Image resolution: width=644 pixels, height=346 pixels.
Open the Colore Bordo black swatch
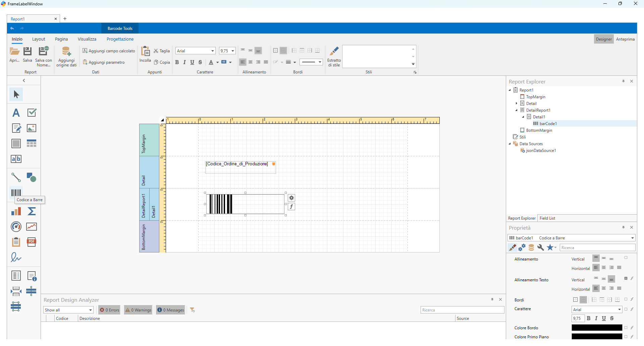(x=597, y=328)
